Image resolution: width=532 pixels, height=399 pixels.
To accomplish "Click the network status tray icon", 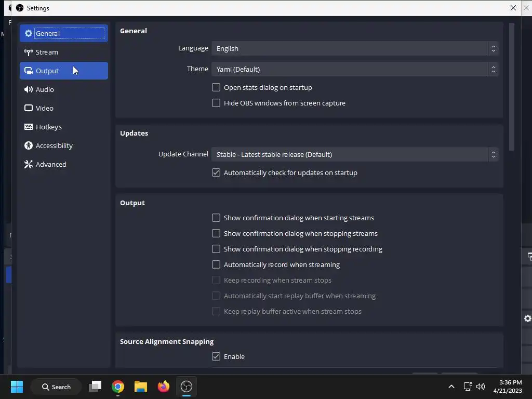I will point(468,387).
